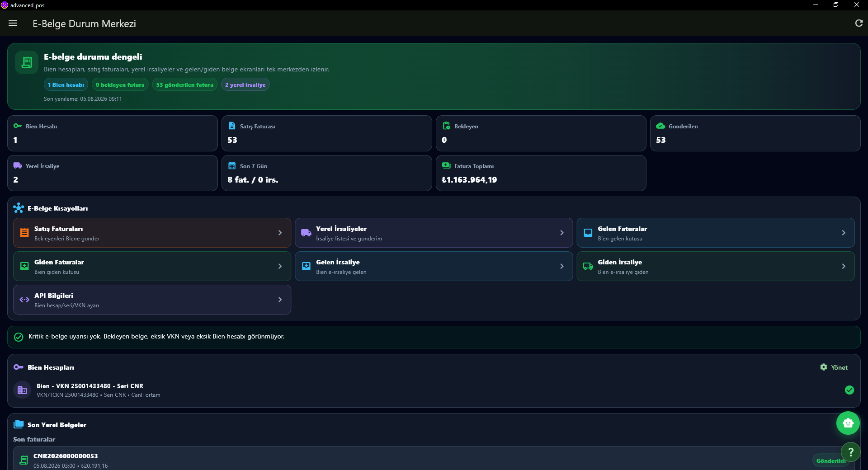Image resolution: width=868 pixels, height=470 pixels.
Task: Click the Giden İrsaliye green truck icon
Action: (588, 266)
